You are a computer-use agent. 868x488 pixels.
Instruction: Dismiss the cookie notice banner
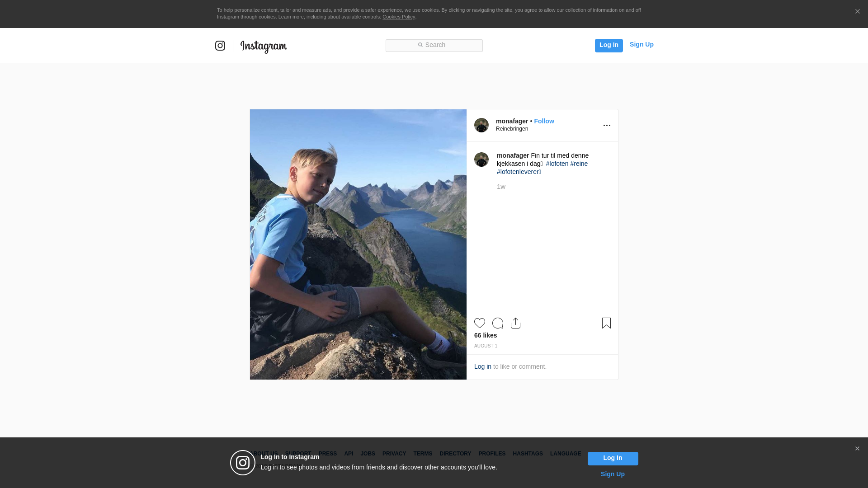857,12
